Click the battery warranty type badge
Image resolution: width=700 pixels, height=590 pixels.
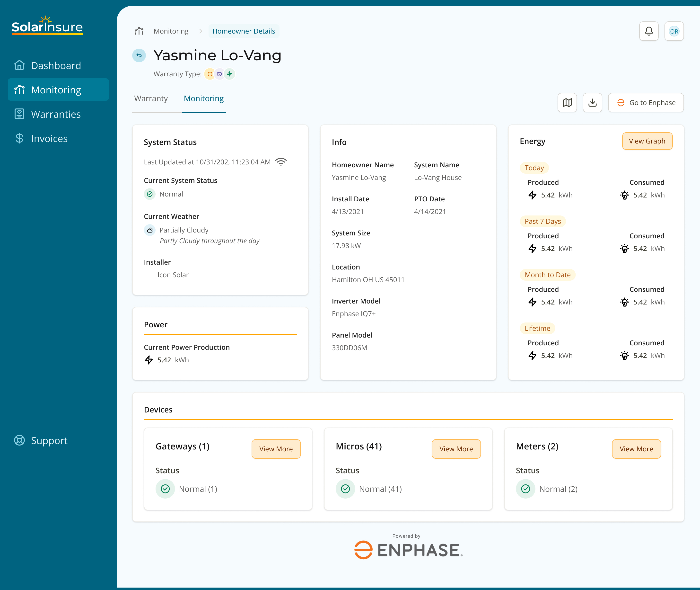220,74
